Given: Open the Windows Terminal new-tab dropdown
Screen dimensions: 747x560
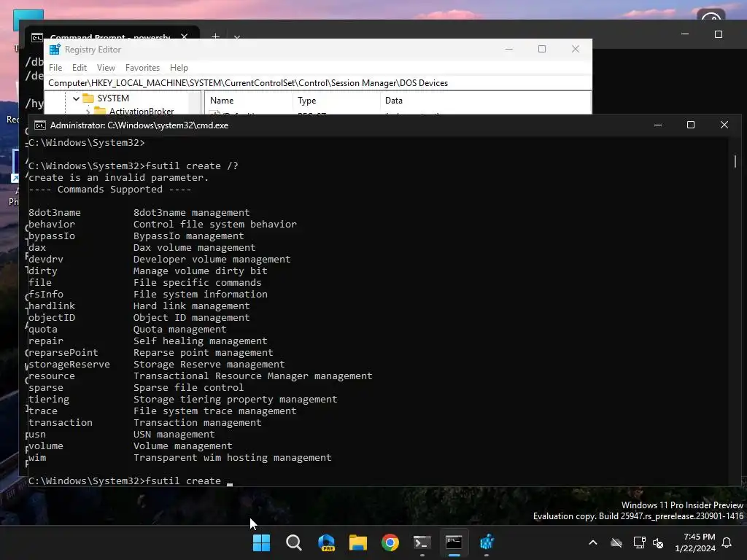Looking at the screenshot, I should 237,36.
